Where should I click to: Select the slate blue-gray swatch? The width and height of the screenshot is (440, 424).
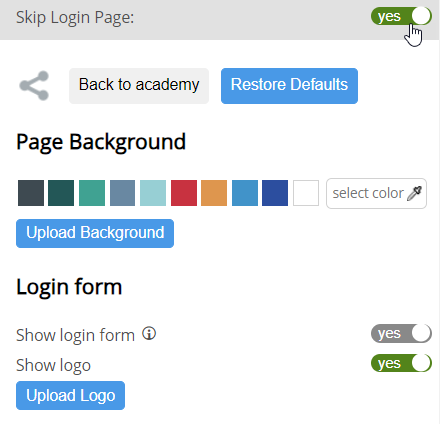coord(122,193)
